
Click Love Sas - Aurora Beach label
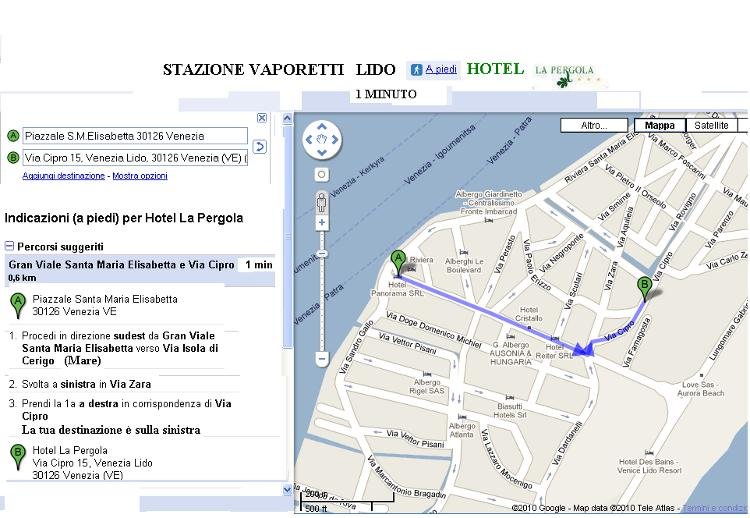tap(701, 389)
